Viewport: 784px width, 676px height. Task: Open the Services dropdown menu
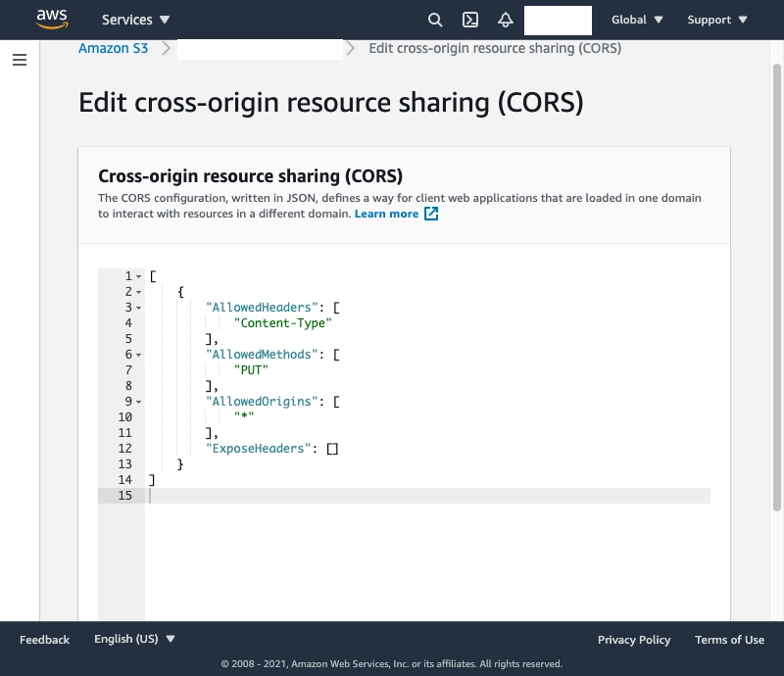[x=135, y=20]
